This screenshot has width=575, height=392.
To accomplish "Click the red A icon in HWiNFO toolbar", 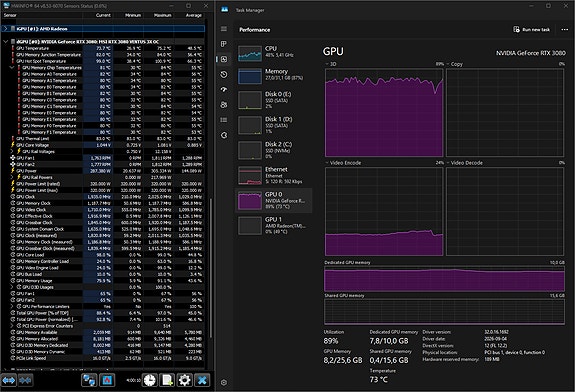I will coord(107,380).
